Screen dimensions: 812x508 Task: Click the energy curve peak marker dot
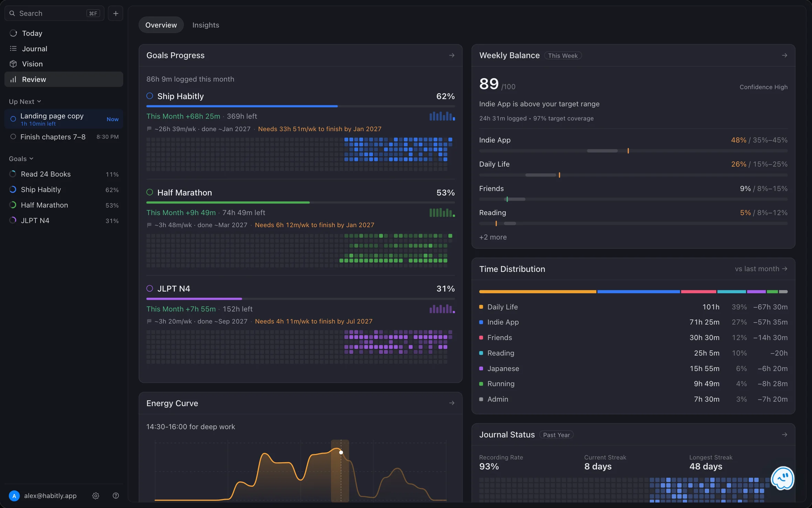341,452
